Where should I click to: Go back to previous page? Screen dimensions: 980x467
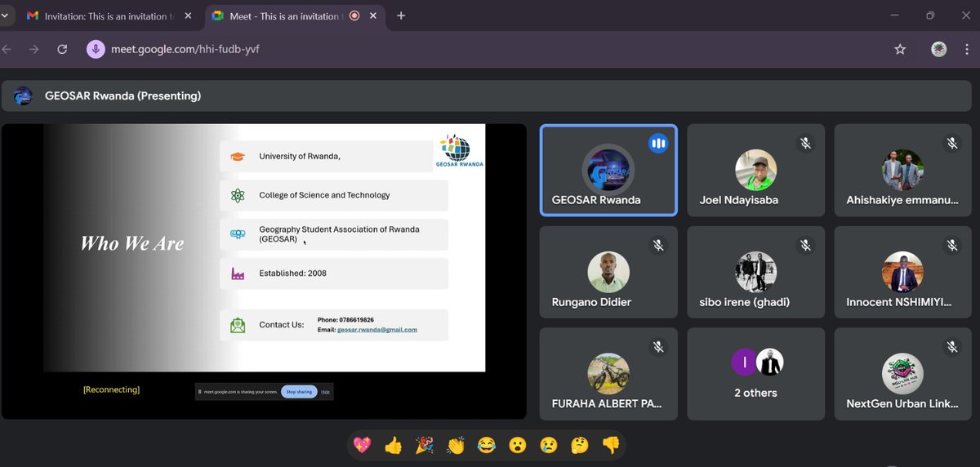click(x=7, y=49)
